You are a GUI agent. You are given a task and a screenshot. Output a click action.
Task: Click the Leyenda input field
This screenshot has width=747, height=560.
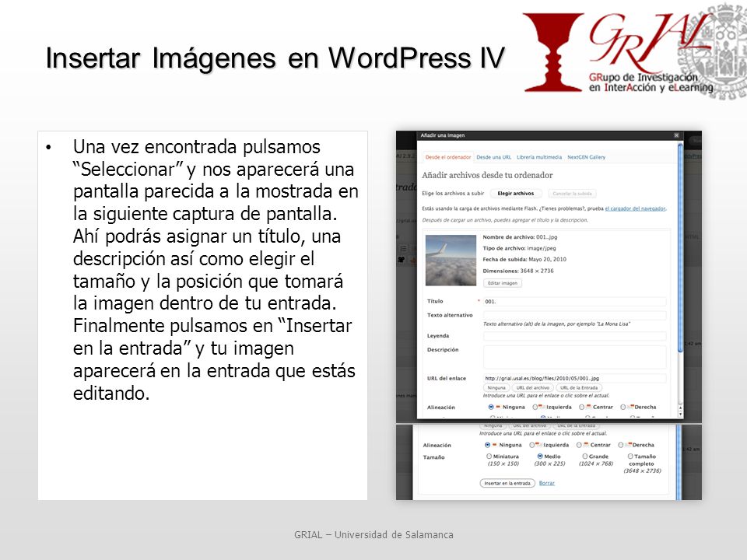pos(574,336)
